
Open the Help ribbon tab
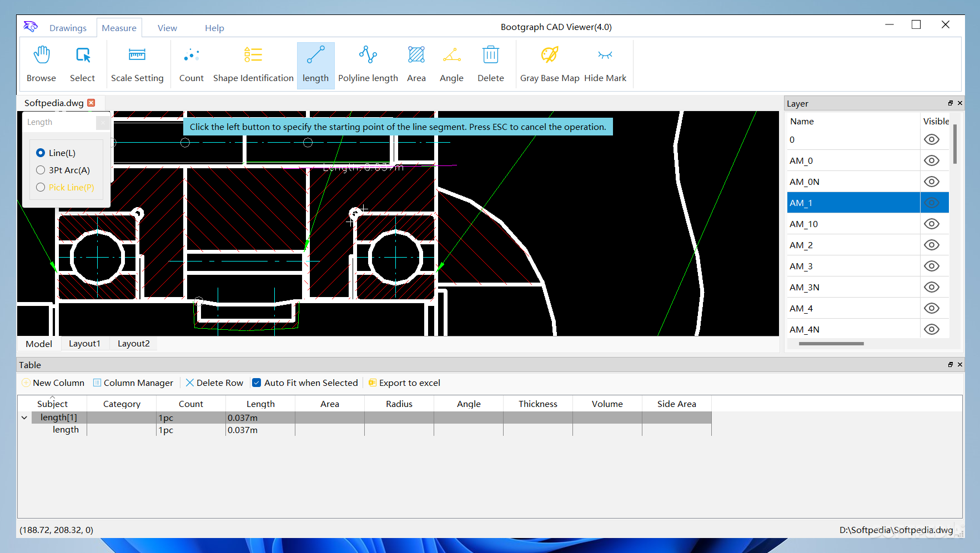(214, 28)
